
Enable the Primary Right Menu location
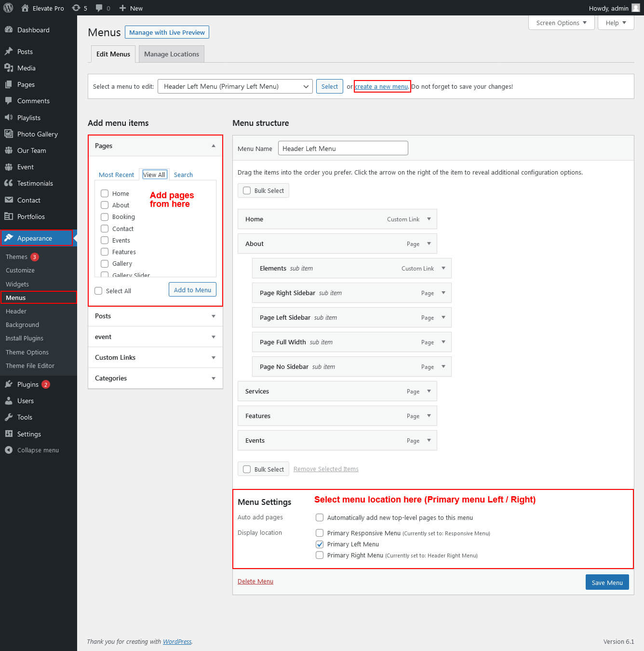320,555
